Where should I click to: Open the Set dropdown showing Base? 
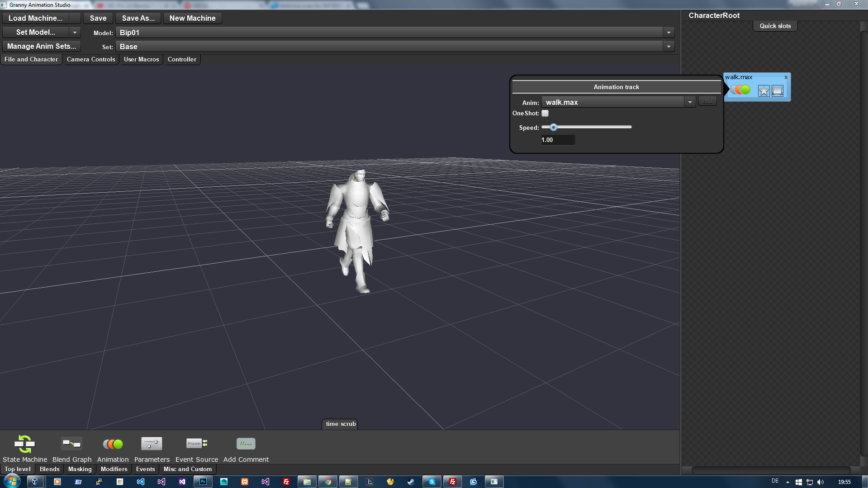pyautogui.click(x=395, y=47)
